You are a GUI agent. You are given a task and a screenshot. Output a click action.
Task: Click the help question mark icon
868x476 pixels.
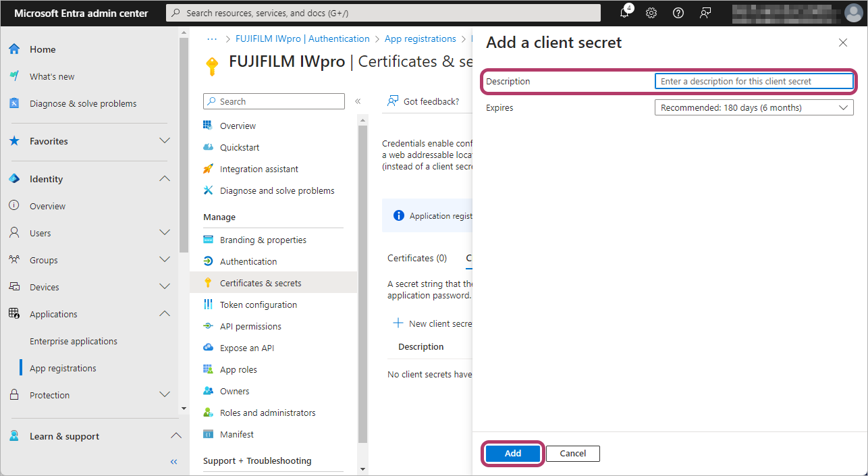678,13
